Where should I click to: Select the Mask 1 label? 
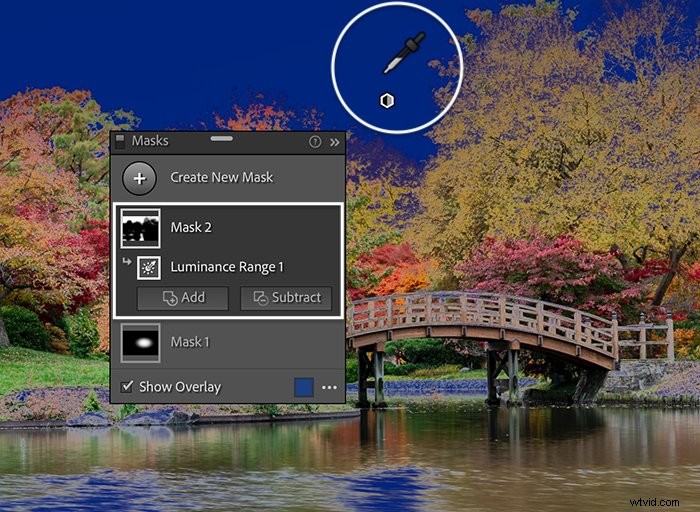[x=190, y=342]
